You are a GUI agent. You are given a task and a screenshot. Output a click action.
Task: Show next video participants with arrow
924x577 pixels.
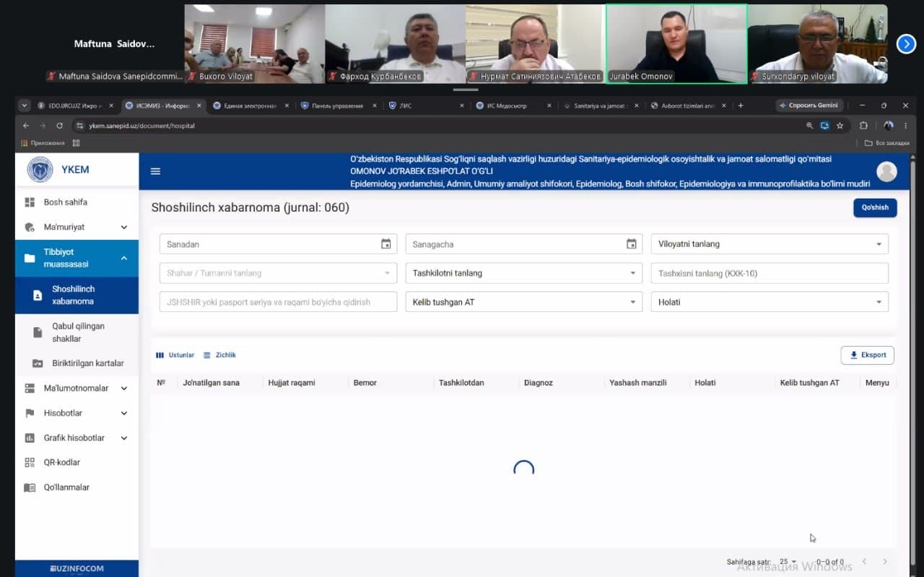906,44
